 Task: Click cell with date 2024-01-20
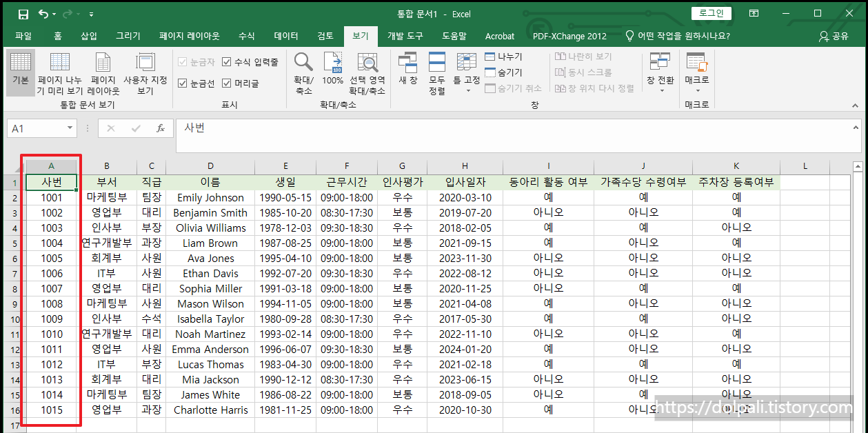(x=465, y=350)
